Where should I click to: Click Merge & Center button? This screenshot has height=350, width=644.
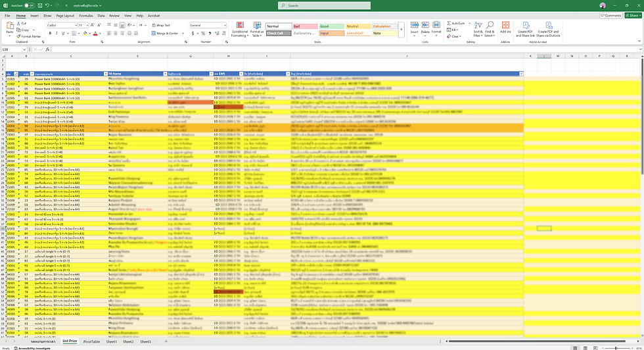tap(166, 34)
